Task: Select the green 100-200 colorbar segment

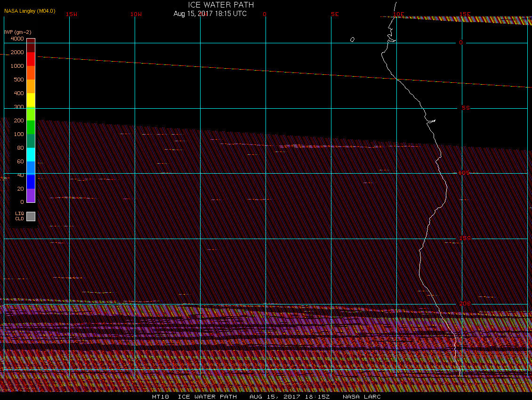Action: point(31,127)
